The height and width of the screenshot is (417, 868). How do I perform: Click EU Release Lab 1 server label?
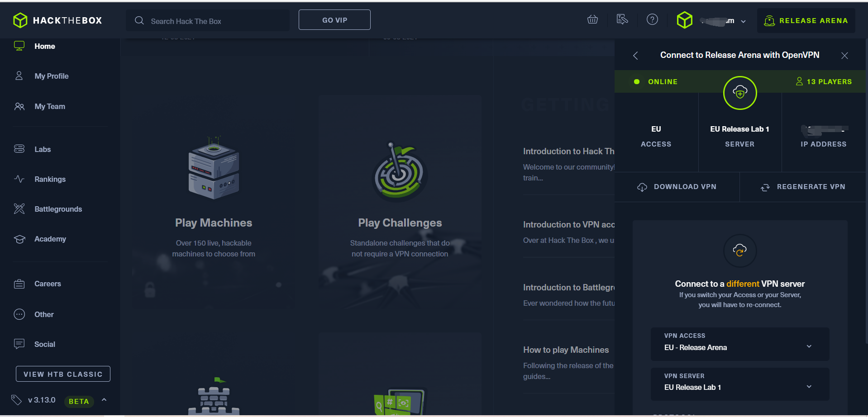click(739, 129)
